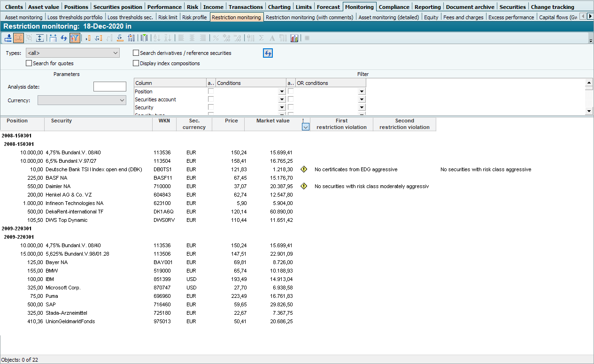Screen dimensions: 594x364
Task: Click the filter funnel toolbar icon
Action: pyautogui.click(x=75, y=38)
